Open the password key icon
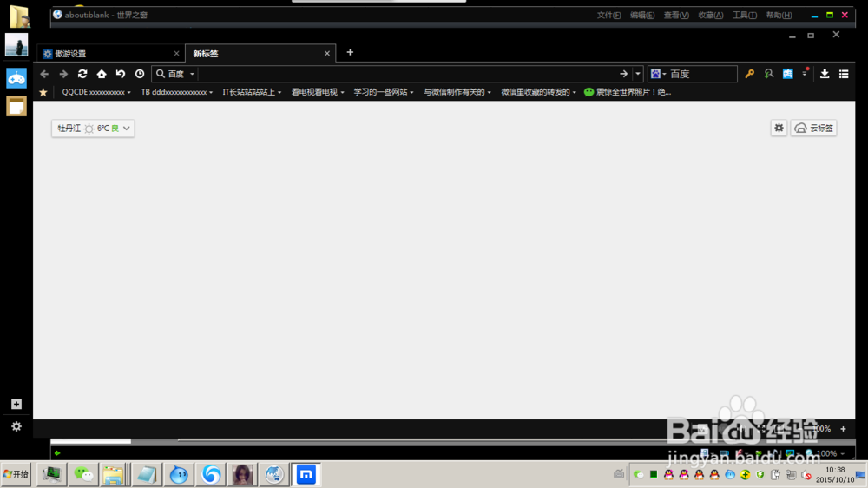Screen dimensions: 868x488 click(x=750, y=74)
